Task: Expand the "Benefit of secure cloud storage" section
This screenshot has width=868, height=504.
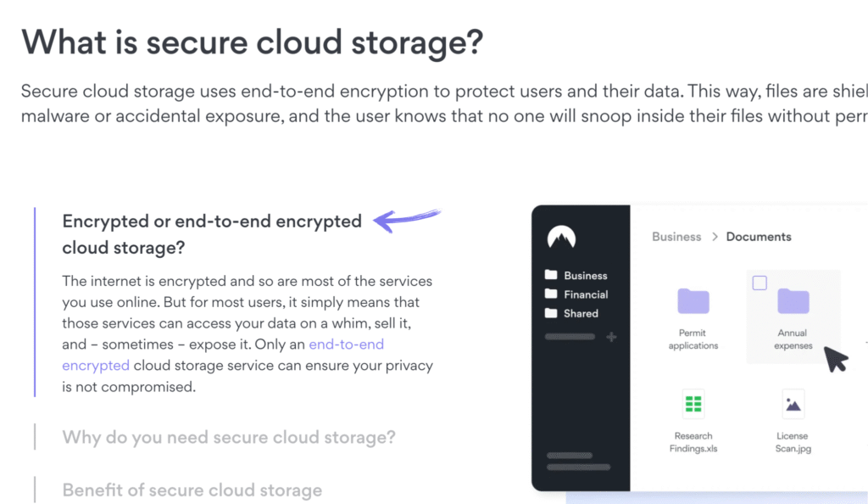Action: pyautogui.click(x=192, y=490)
